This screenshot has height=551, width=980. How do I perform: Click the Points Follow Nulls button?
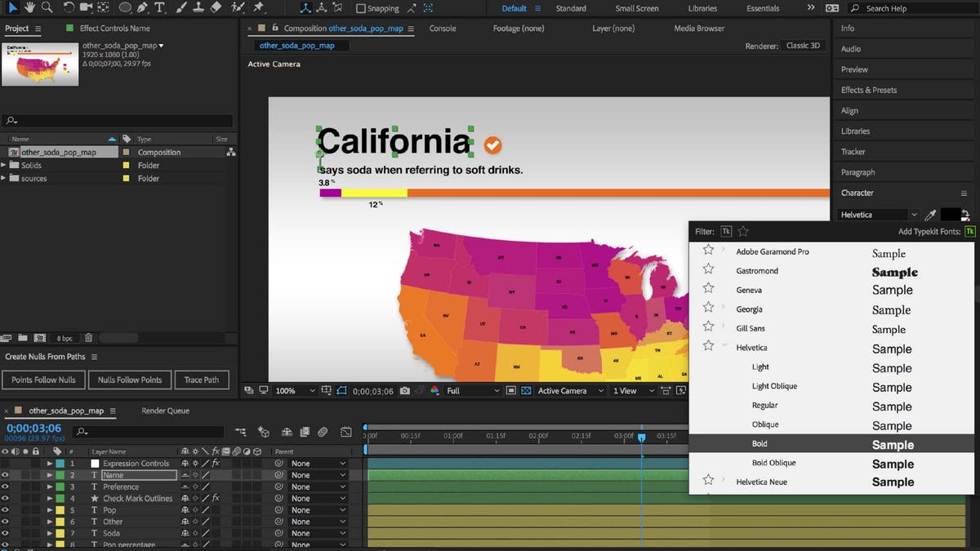pos(43,379)
